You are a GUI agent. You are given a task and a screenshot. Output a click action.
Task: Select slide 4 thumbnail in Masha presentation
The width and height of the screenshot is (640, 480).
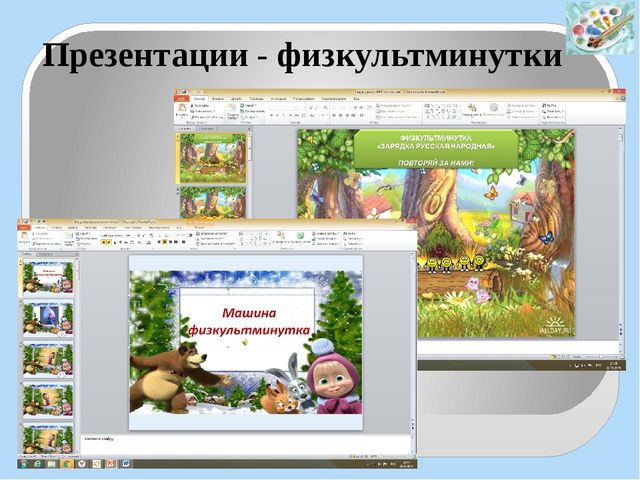click(48, 401)
